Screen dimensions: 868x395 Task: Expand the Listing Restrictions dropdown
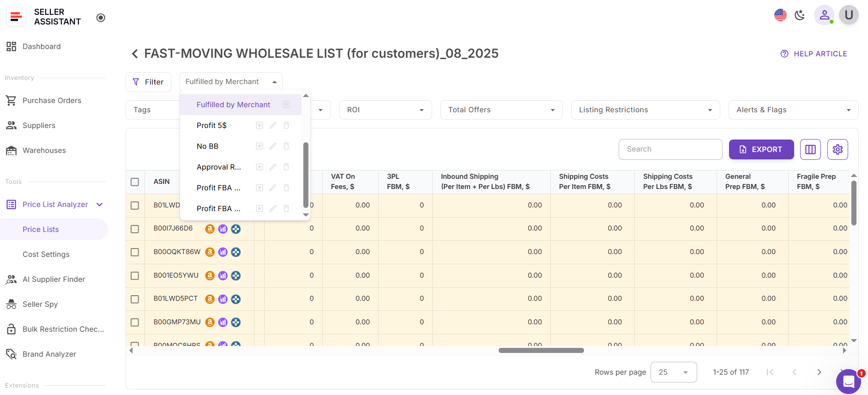pyautogui.click(x=645, y=110)
